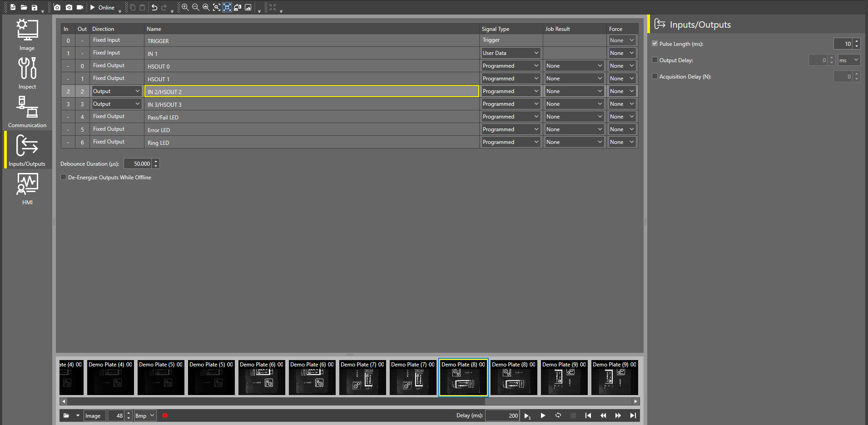Open the Bmp file format selector
The width and height of the screenshot is (868, 425).
click(144, 415)
